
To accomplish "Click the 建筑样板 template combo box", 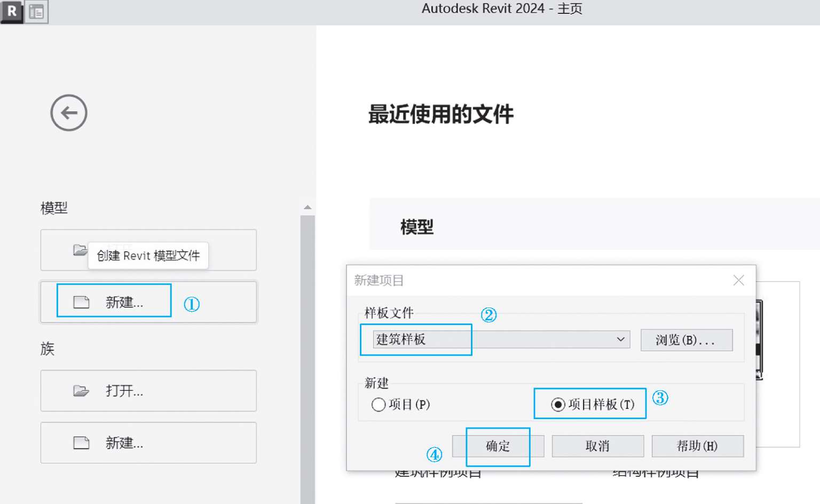I will tap(501, 339).
